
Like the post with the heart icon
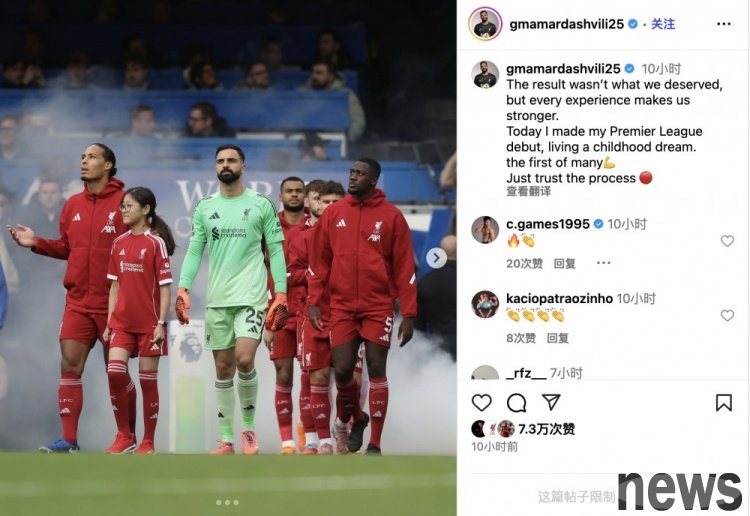(482, 403)
